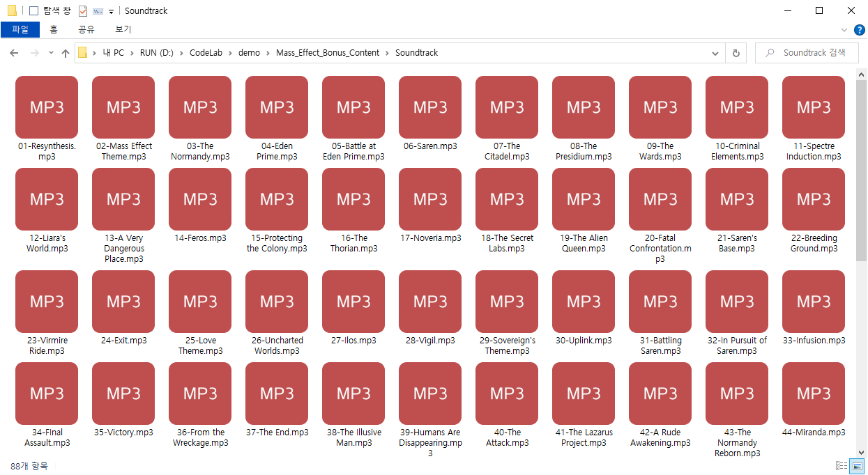Select the 05-Battle at Eden Prime.mp3 icon
The width and height of the screenshot is (868, 475).
pyautogui.click(x=353, y=107)
